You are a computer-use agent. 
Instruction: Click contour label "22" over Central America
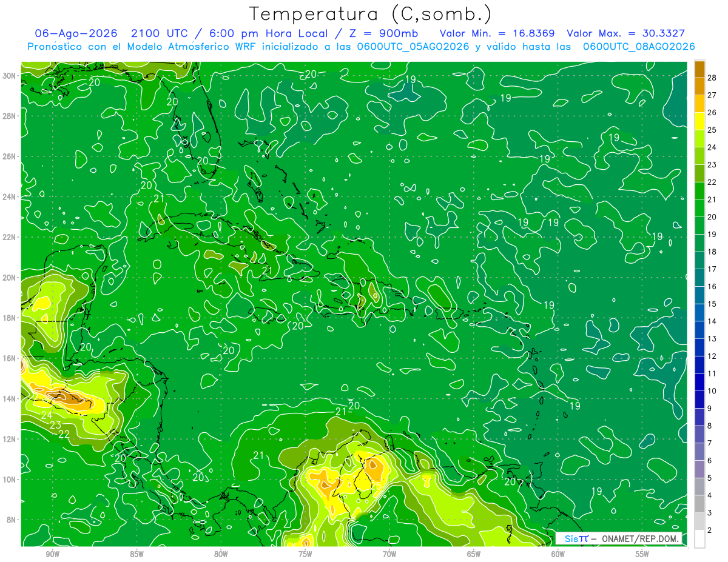(x=64, y=434)
